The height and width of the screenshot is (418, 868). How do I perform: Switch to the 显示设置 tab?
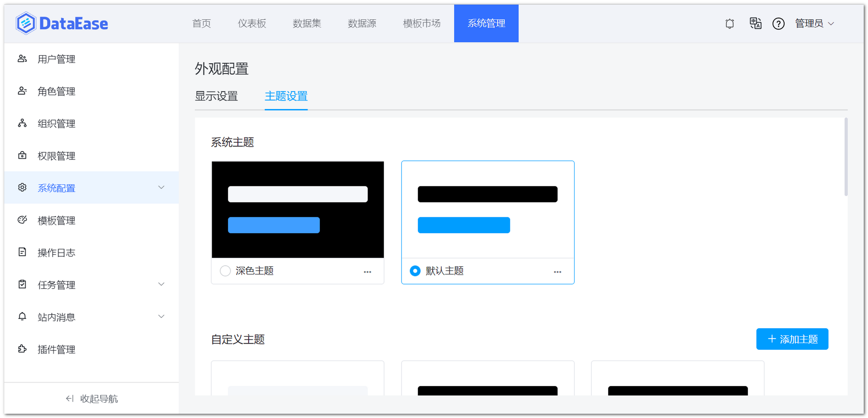click(216, 96)
